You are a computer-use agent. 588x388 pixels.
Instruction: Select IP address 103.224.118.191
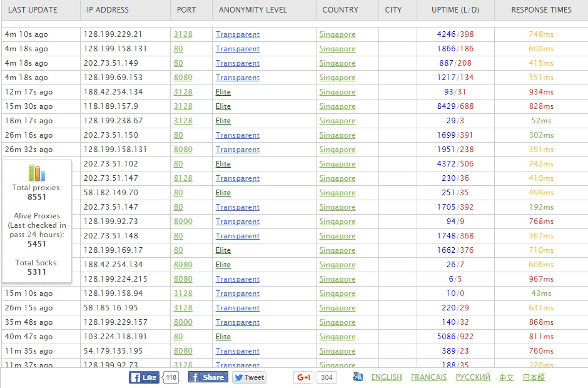(115, 337)
